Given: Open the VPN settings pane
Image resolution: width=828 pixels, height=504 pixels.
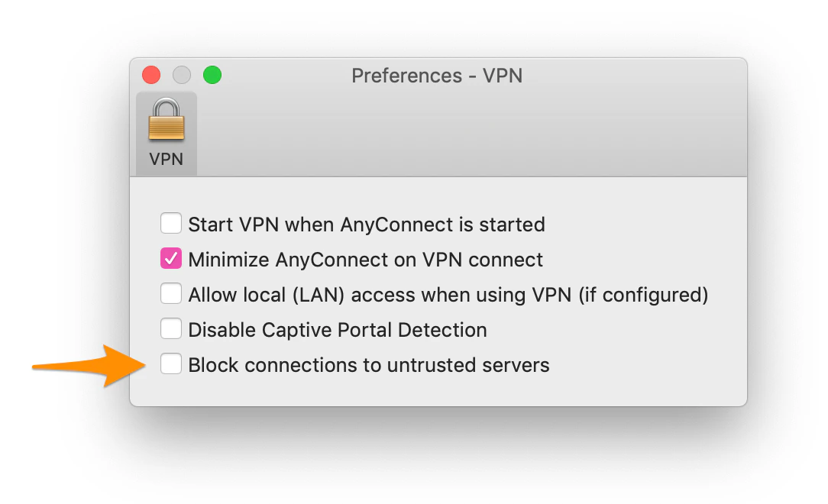Looking at the screenshot, I should click(x=166, y=131).
